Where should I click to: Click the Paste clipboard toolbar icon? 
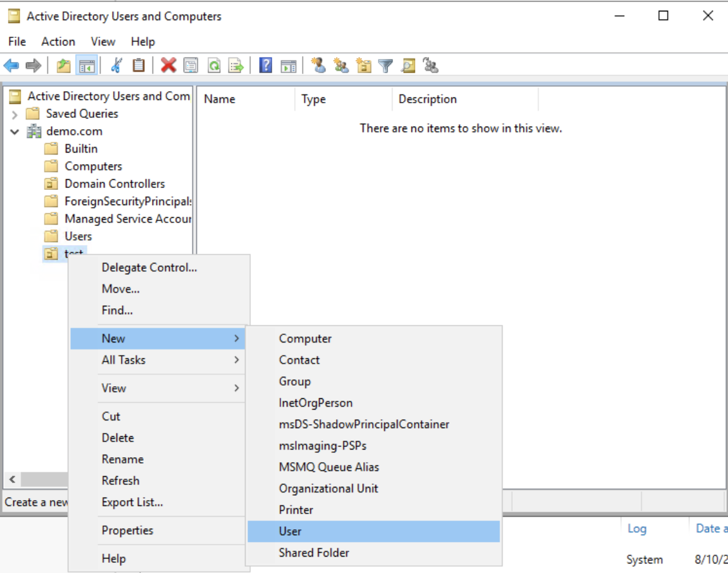click(x=139, y=65)
